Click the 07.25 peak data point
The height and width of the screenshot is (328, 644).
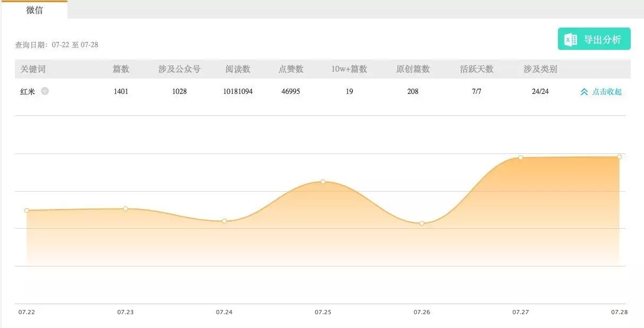click(x=323, y=182)
